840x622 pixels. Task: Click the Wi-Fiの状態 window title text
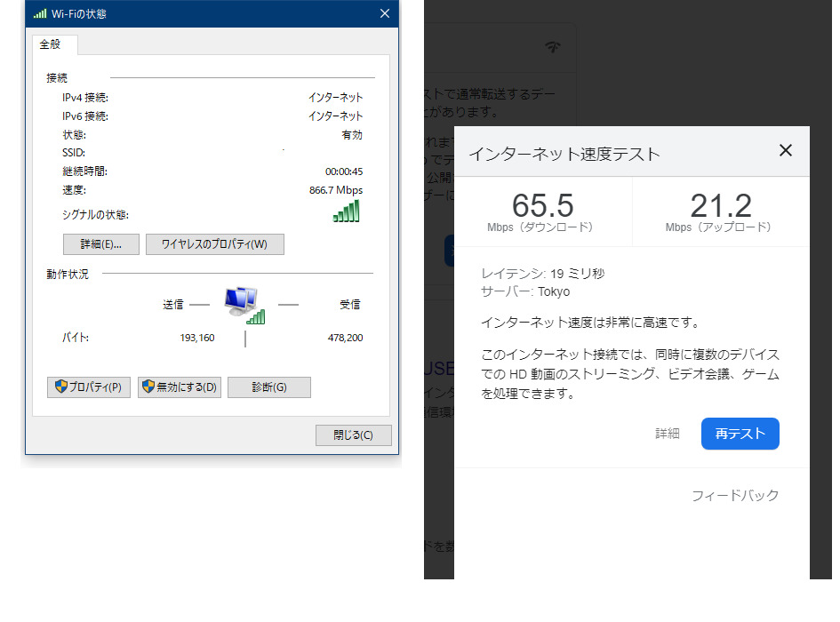[79, 14]
